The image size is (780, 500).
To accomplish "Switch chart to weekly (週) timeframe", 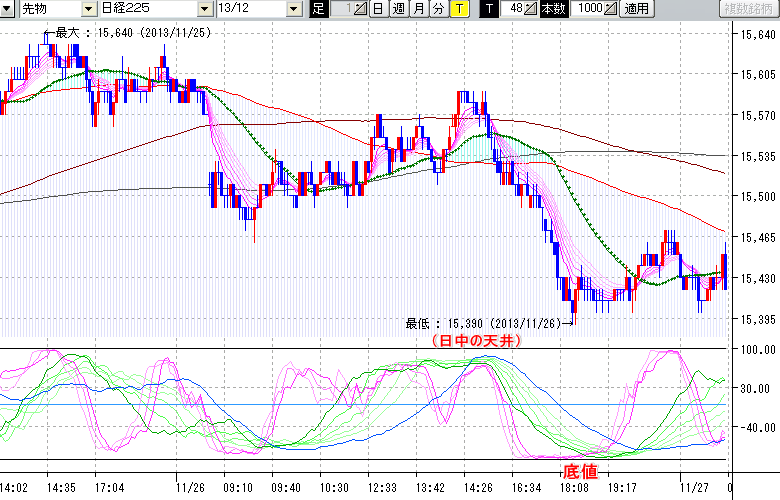I will click(397, 9).
